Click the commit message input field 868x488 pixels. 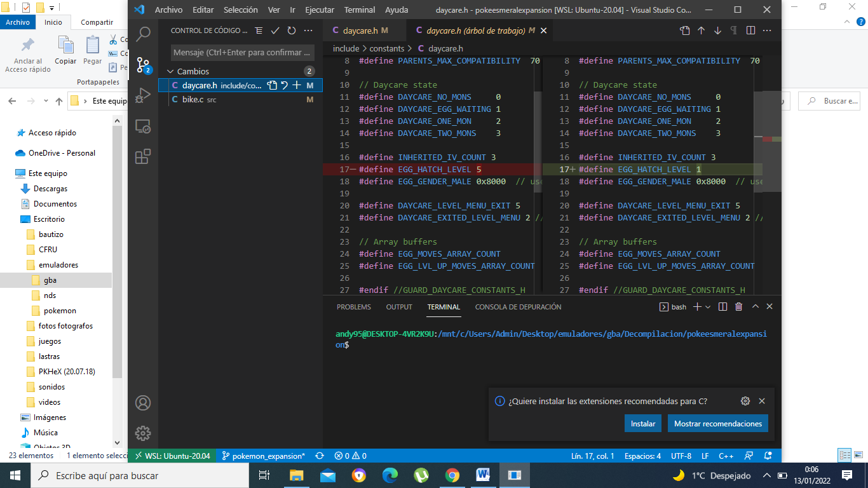[243, 53]
